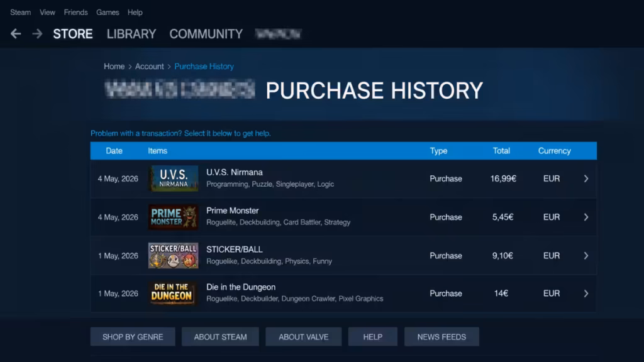The image size is (644, 362).
Task: Select the U.V.S. Nirmana title text
Action: coord(235,172)
